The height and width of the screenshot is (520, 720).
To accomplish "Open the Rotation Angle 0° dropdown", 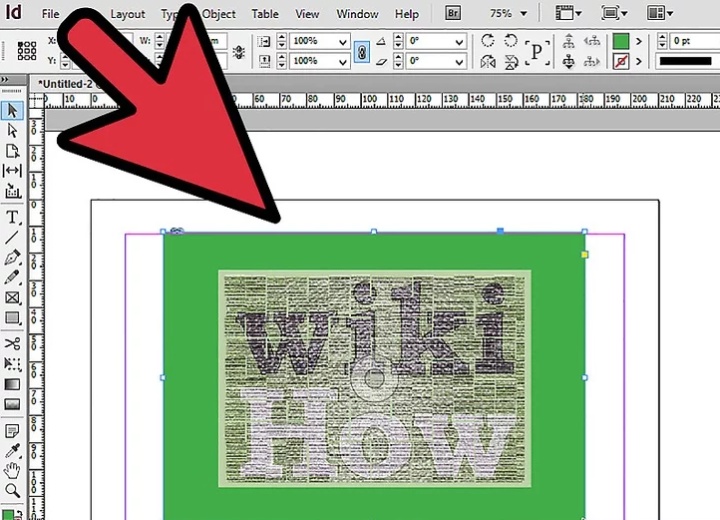I will pyautogui.click(x=459, y=41).
